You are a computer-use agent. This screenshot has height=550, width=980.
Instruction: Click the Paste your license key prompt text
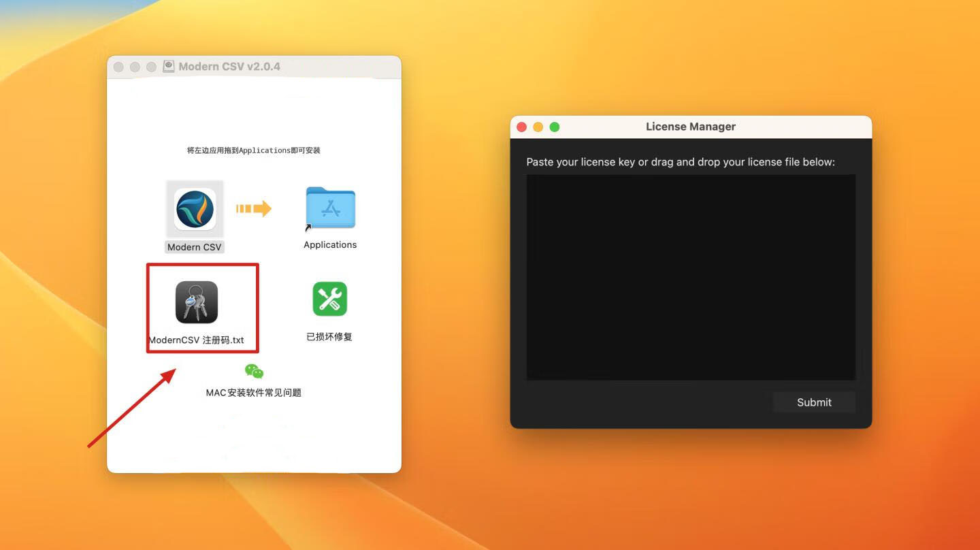(x=681, y=162)
